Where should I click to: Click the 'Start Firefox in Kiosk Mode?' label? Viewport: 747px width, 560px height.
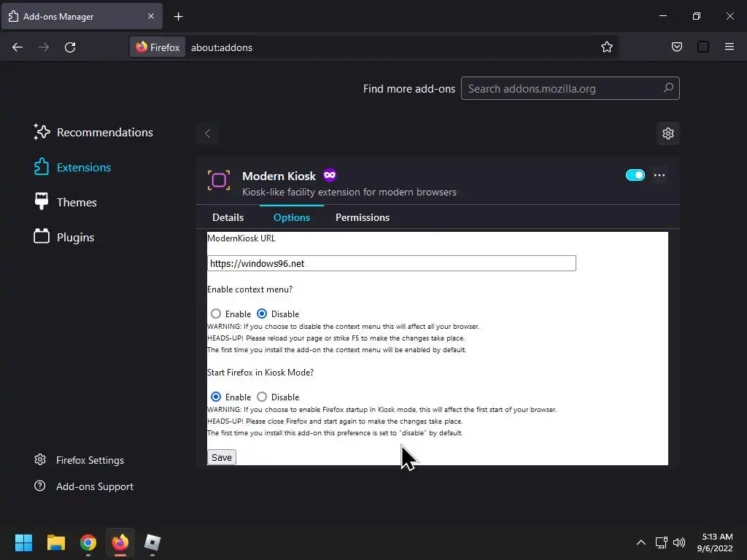[260, 373]
